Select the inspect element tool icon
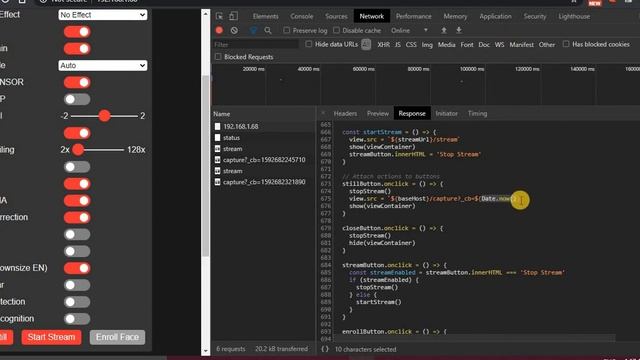 pos(220,16)
